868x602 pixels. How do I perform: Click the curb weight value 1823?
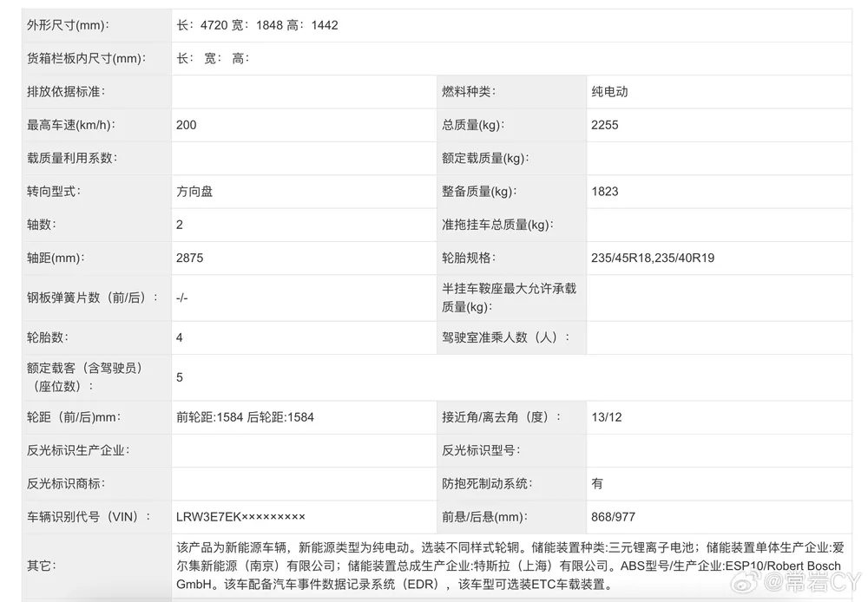(604, 192)
